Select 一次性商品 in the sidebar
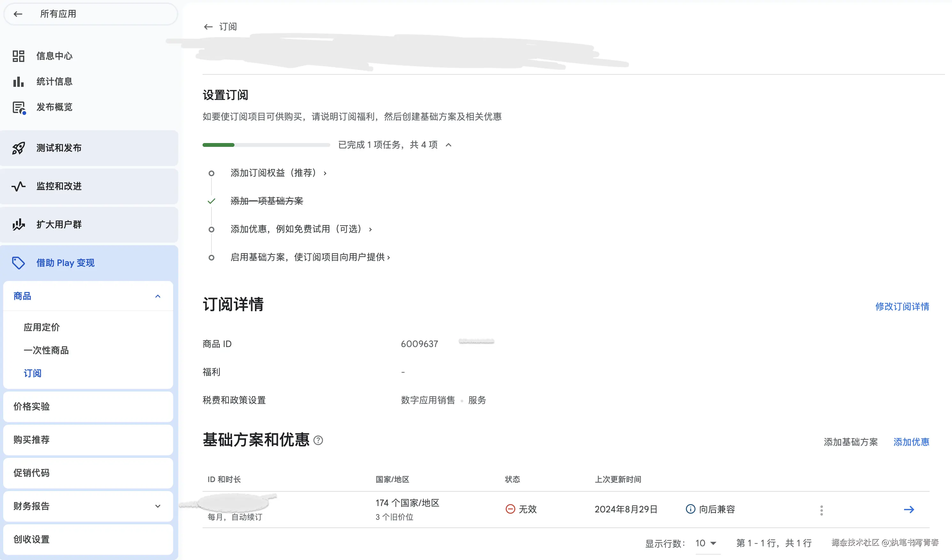Image resolution: width=952 pixels, height=560 pixels. point(46,351)
